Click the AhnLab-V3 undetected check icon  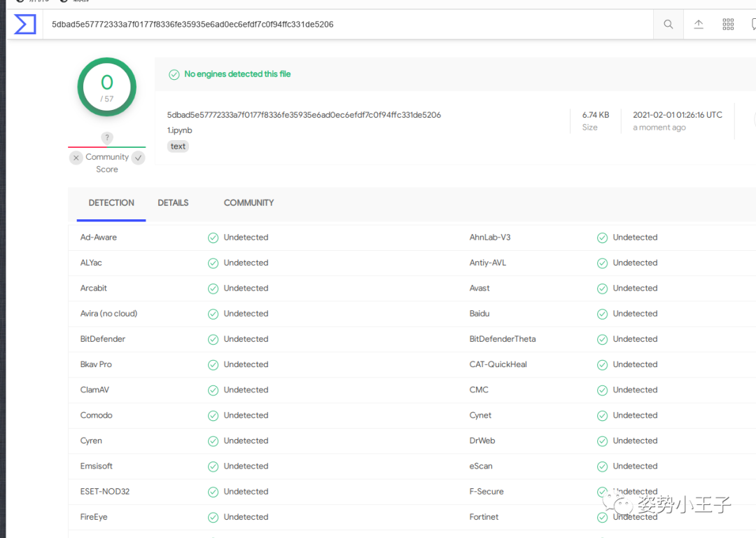[602, 238]
